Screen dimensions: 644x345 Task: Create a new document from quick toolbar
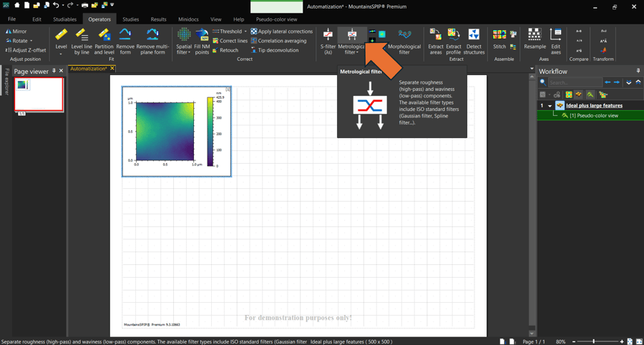click(x=26, y=6)
